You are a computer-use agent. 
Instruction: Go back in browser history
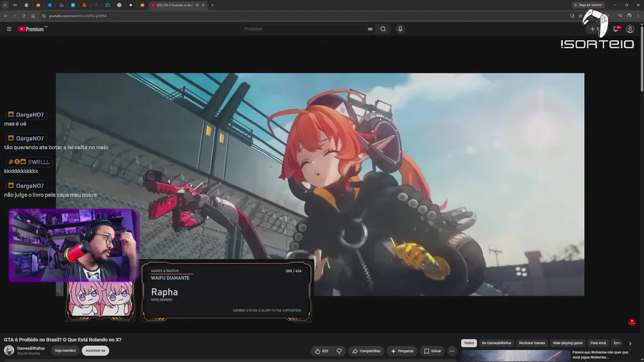tap(6, 16)
